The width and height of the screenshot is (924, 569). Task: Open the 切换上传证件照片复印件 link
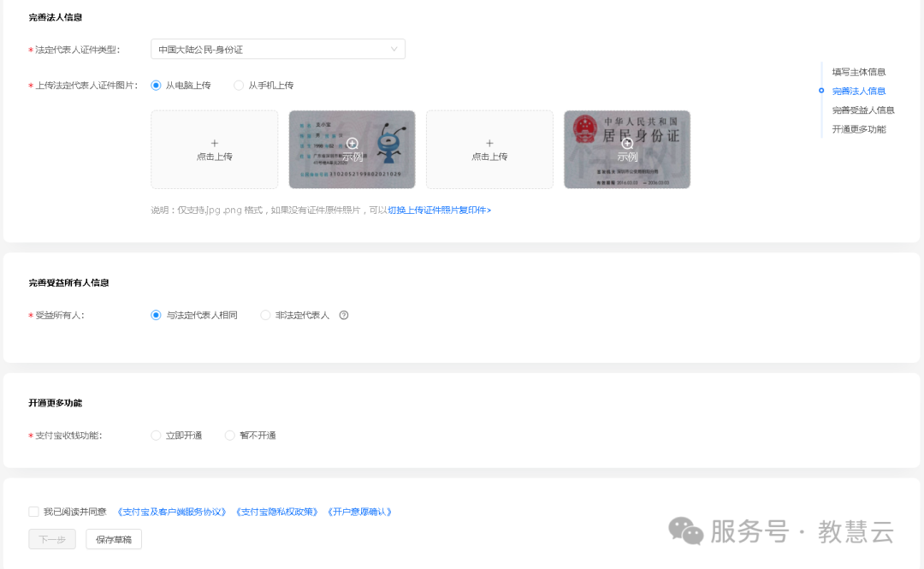coord(439,210)
